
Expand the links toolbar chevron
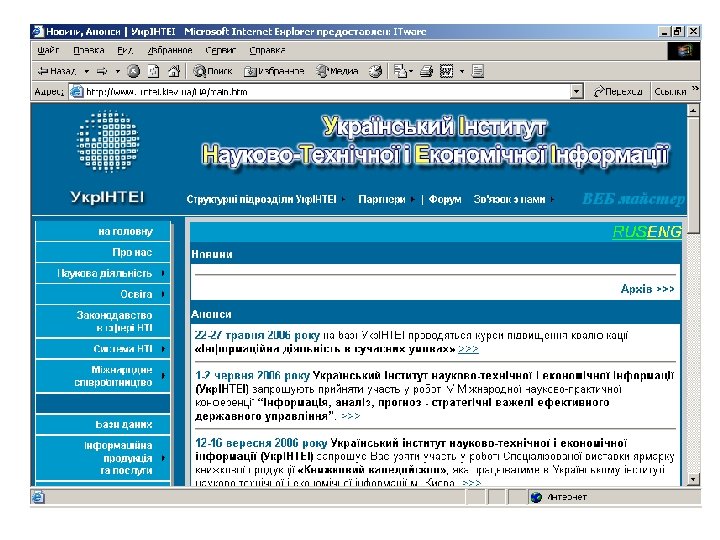[695, 89]
